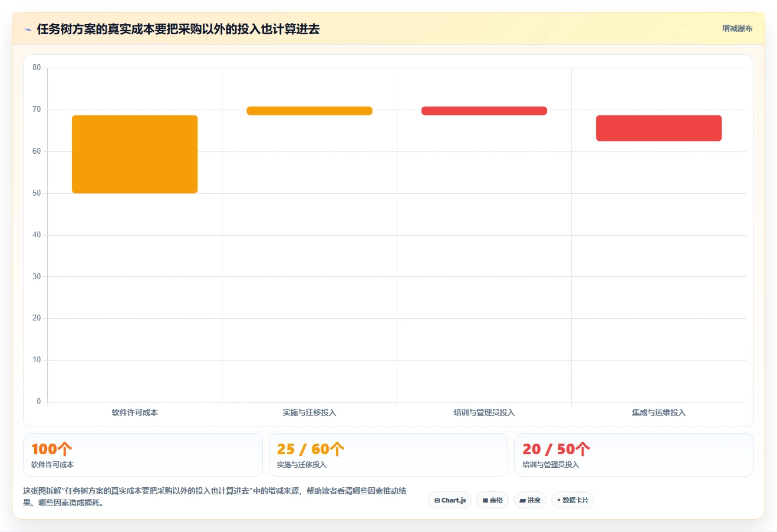Click the x-axis label 培训与管理员投入
The width and height of the screenshot is (777, 532).
pos(484,412)
